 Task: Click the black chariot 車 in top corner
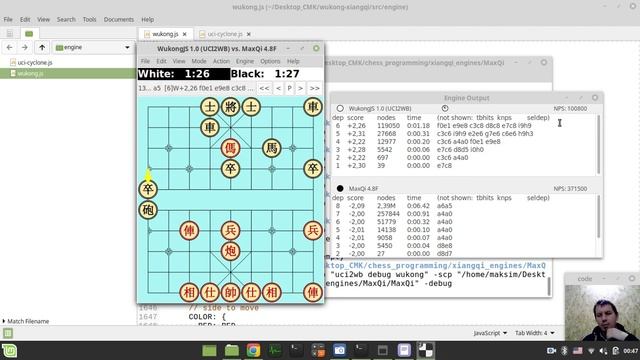[313, 107]
